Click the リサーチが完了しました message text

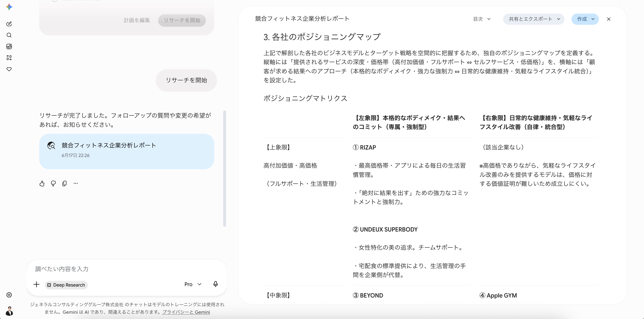tap(125, 120)
